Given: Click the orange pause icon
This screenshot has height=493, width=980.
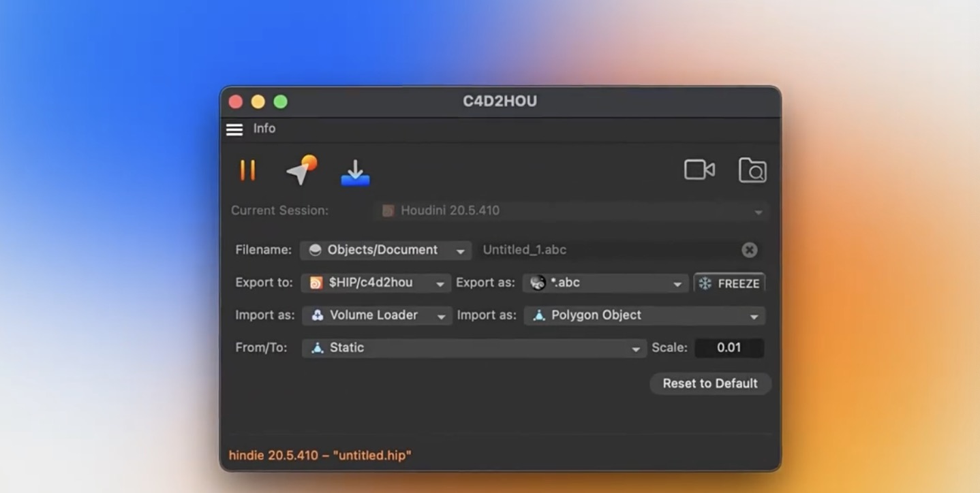Looking at the screenshot, I should [247, 170].
